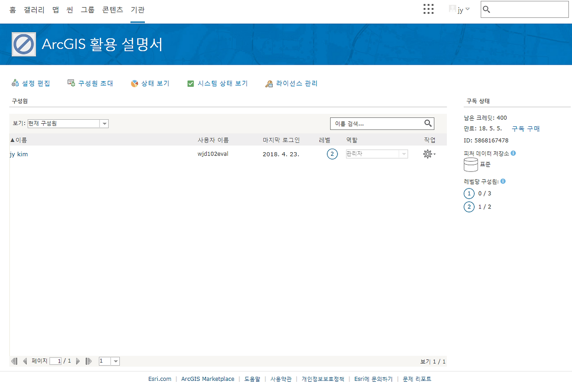Open the 갤러리 tab

click(x=34, y=9)
